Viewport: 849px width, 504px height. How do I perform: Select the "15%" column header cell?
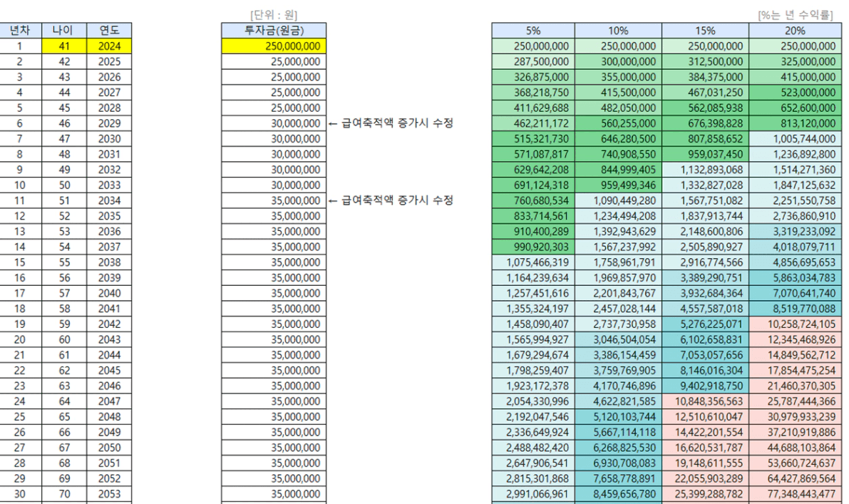pos(704,30)
